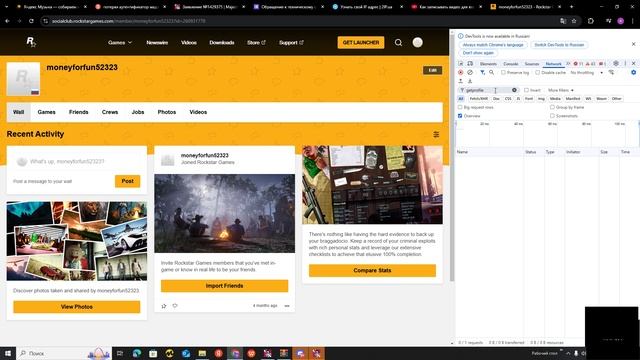Screen dimensions: 640x360
Task: Switch to DevTools Elements tab
Action: (x=488, y=64)
